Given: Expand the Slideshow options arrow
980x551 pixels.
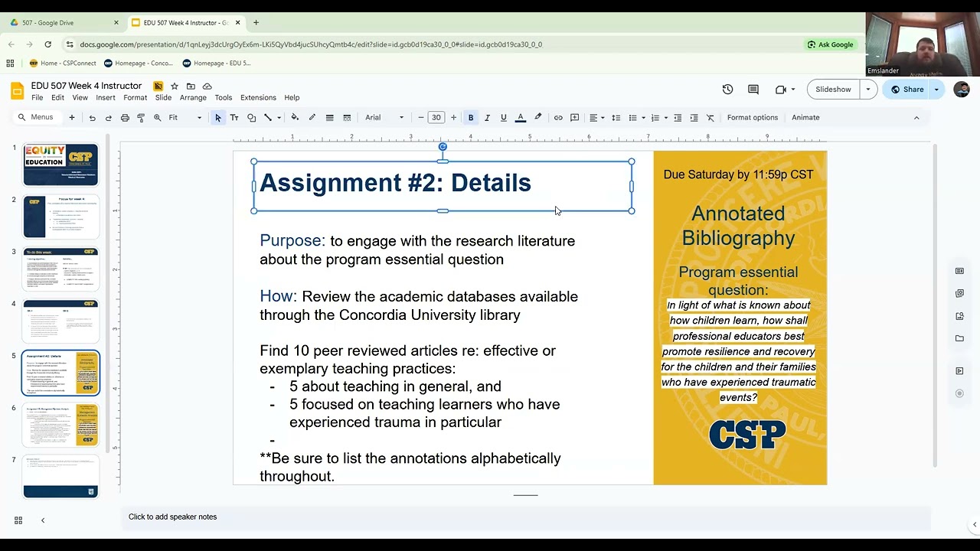Looking at the screenshot, I should click(867, 90).
